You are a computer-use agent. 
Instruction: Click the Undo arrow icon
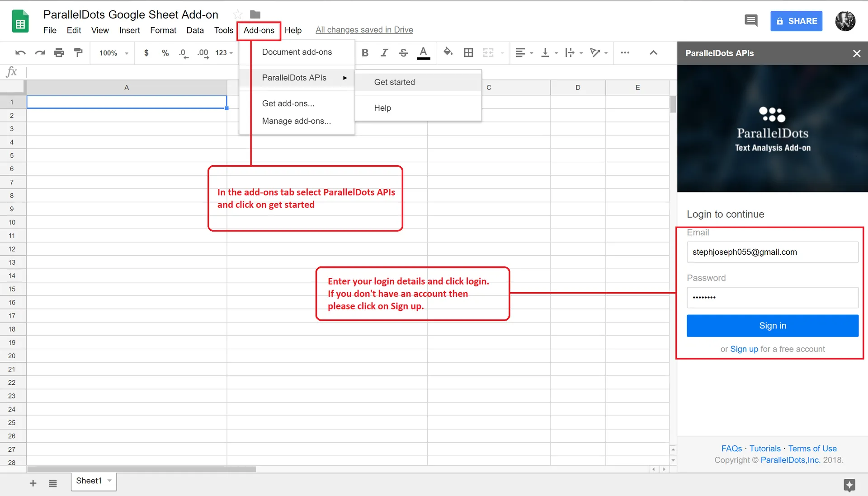[x=20, y=53]
